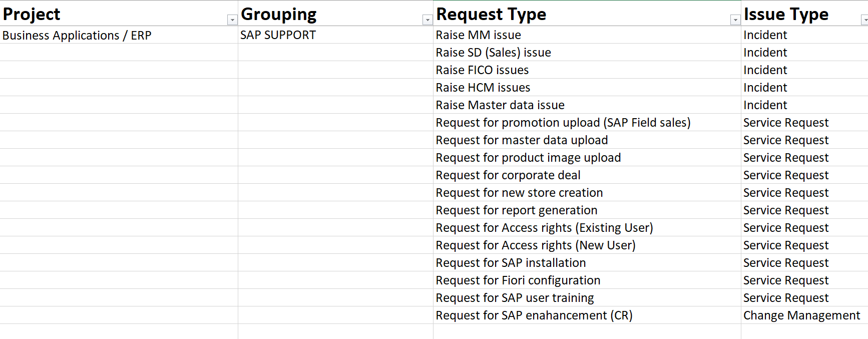The width and height of the screenshot is (868, 339).
Task: Select Request for new store creation cell
Action: pyautogui.click(x=587, y=193)
